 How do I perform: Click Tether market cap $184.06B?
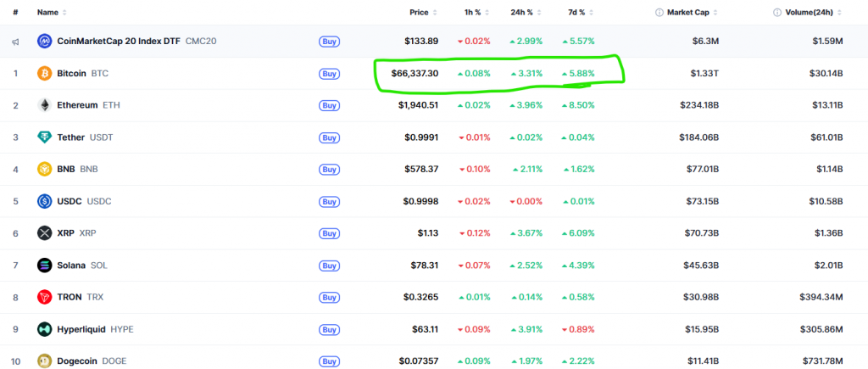[x=699, y=137]
